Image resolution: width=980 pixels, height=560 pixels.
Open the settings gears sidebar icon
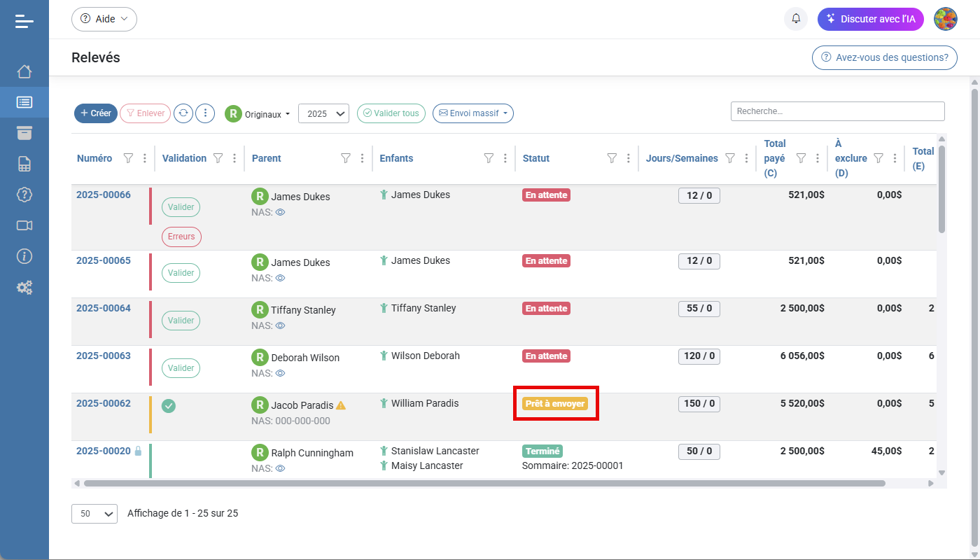coord(24,287)
